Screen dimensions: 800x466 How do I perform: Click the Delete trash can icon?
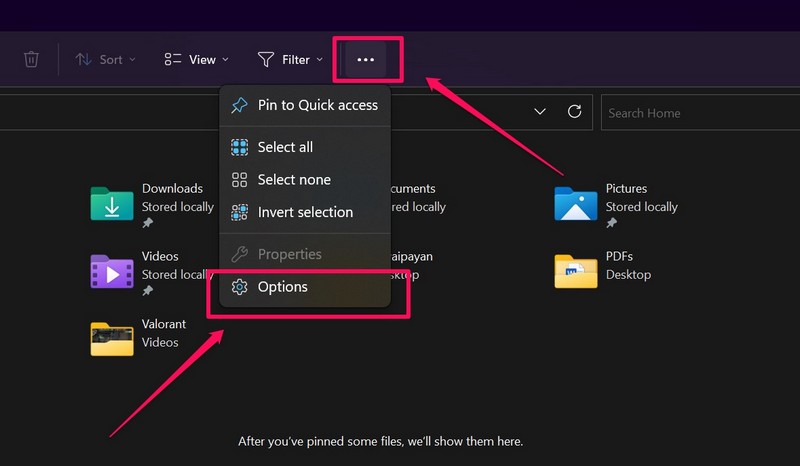[31, 60]
